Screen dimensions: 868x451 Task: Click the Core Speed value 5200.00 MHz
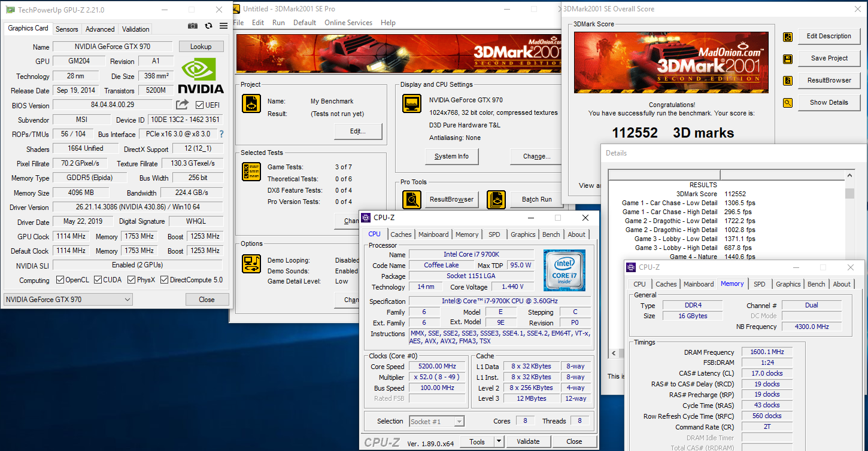(438, 367)
